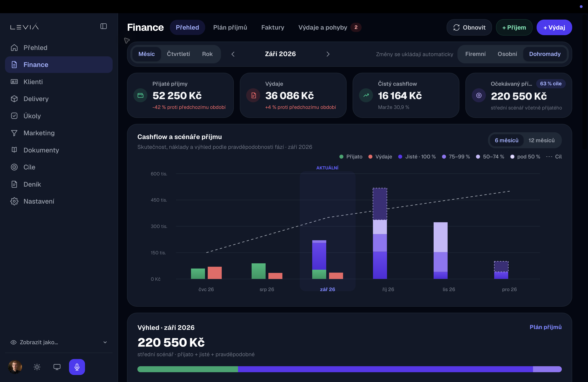588x382 pixels.
Task: Select the system theme monitor icon
Action: point(57,367)
